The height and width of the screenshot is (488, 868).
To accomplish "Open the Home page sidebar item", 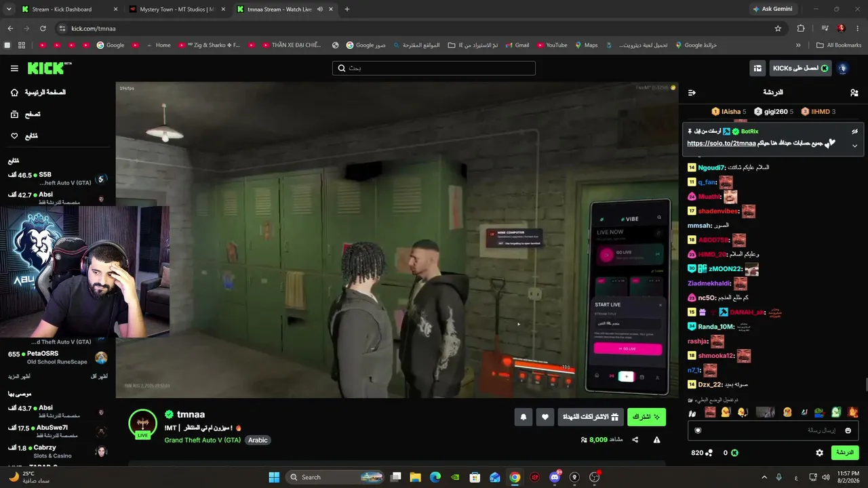I will (x=38, y=92).
